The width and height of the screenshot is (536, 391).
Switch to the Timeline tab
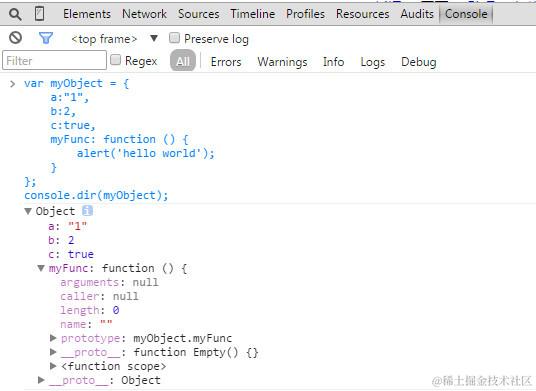click(253, 14)
